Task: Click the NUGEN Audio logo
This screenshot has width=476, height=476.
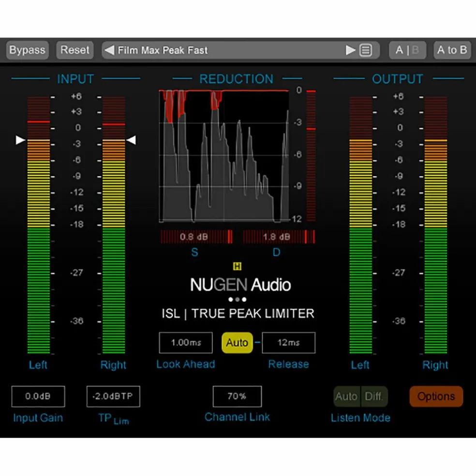Action: click(x=240, y=285)
